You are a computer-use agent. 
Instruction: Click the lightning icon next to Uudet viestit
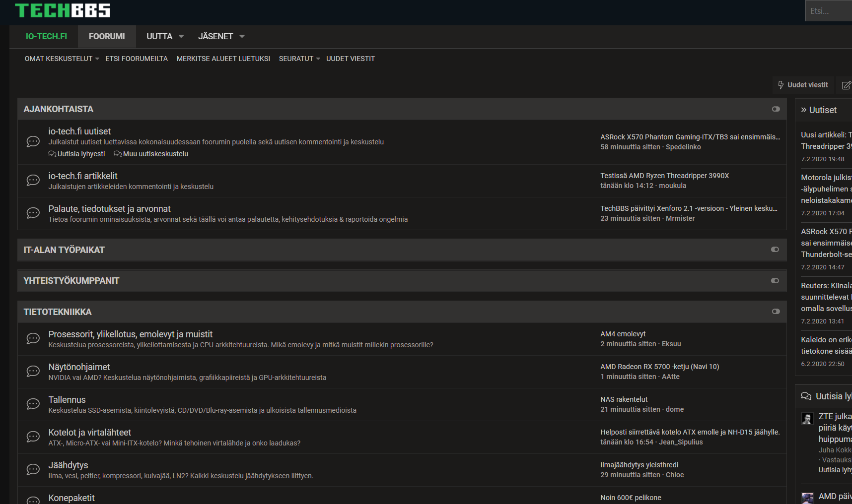(x=781, y=85)
